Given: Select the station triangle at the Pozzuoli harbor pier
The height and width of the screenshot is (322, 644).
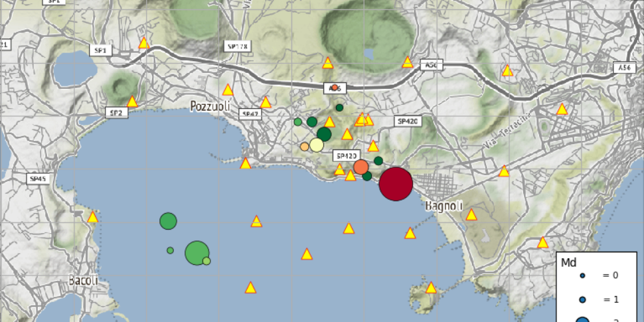Looking at the screenshot, I should [x=245, y=163].
